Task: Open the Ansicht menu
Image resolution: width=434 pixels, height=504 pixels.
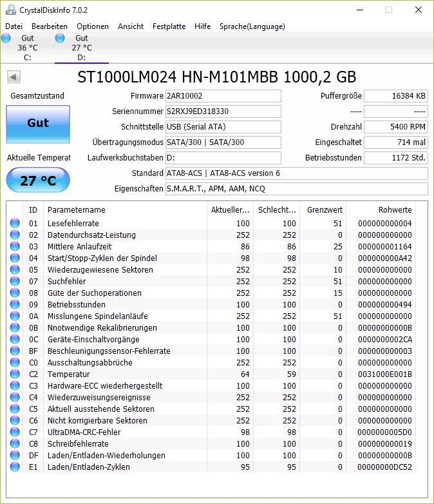Action: click(x=131, y=26)
